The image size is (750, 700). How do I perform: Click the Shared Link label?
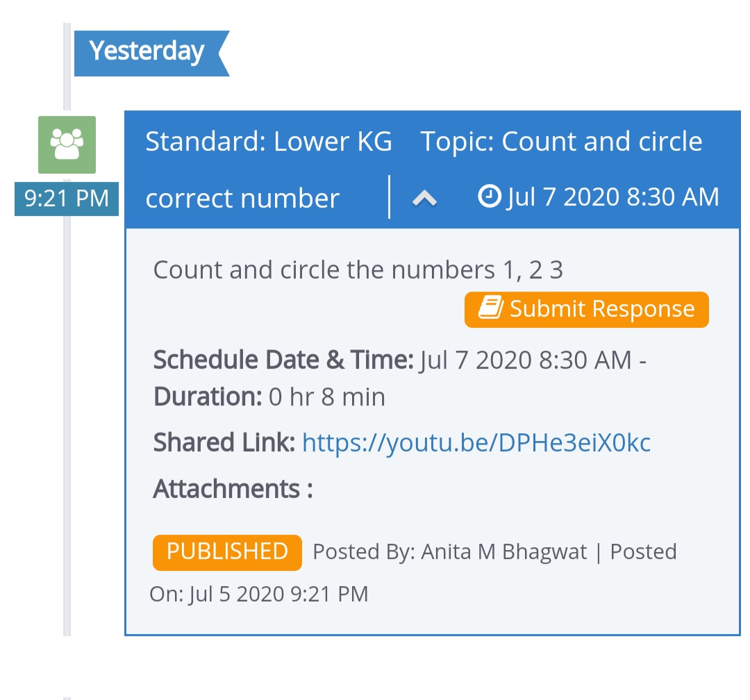(x=224, y=442)
